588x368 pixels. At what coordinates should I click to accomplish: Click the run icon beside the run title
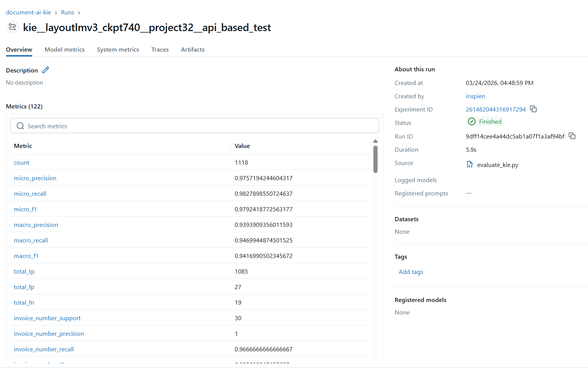(13, 27)
